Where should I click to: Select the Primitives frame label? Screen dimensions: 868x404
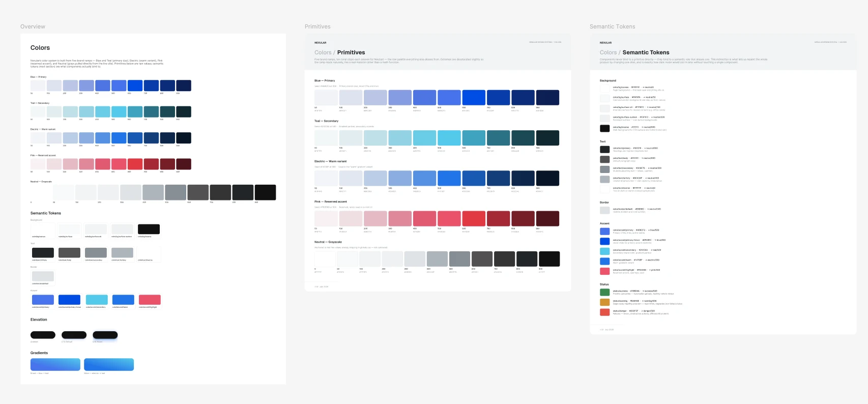tap(317, 26)
